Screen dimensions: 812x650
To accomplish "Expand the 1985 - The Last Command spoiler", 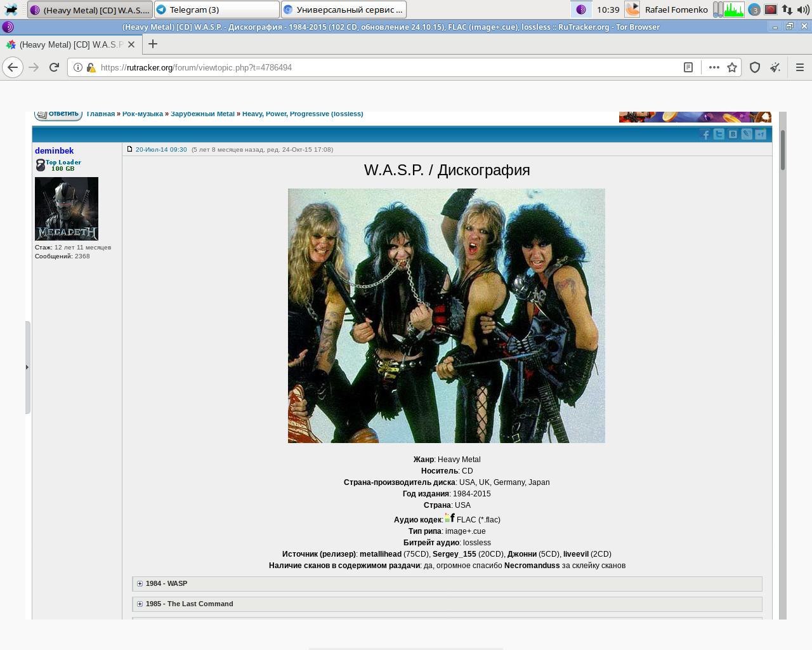I will pos(447,604).
